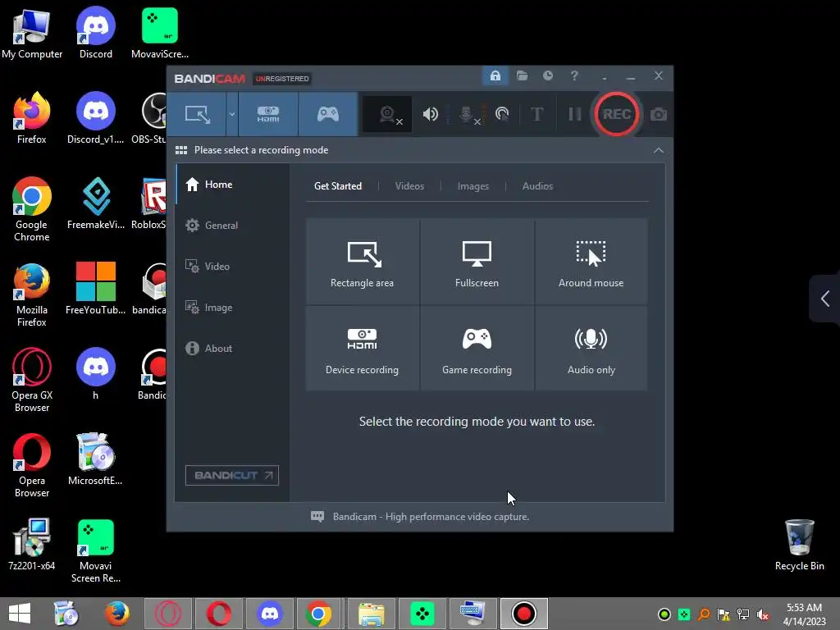The width and height of the screenshot is (840, 630).
Task: Select the 7z2201-x64 installer icon
Action: [32, 545]
